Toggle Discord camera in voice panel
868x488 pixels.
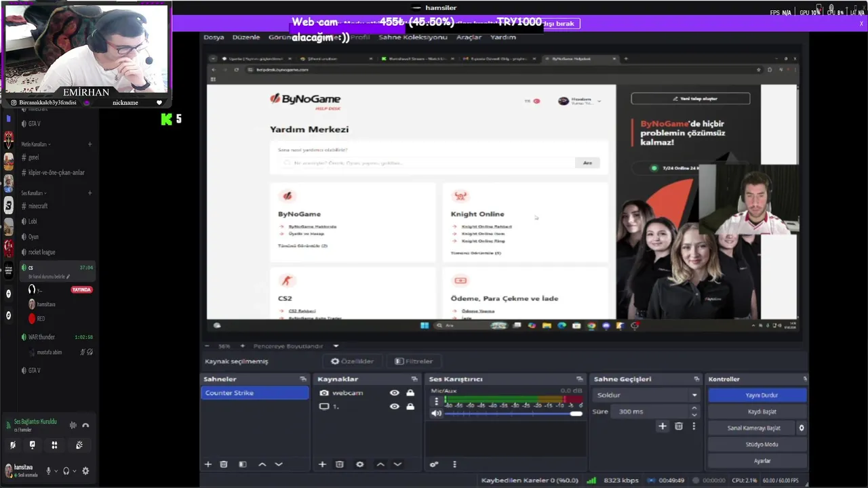[x=12, y=445]
